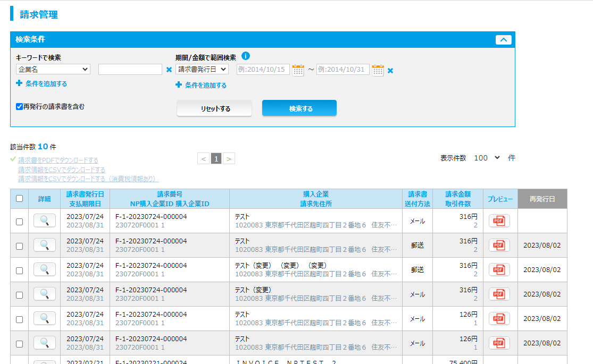Check the row checkbox for テスト（変更） メール
Screen dimensions: 593x364
point(19,295)
